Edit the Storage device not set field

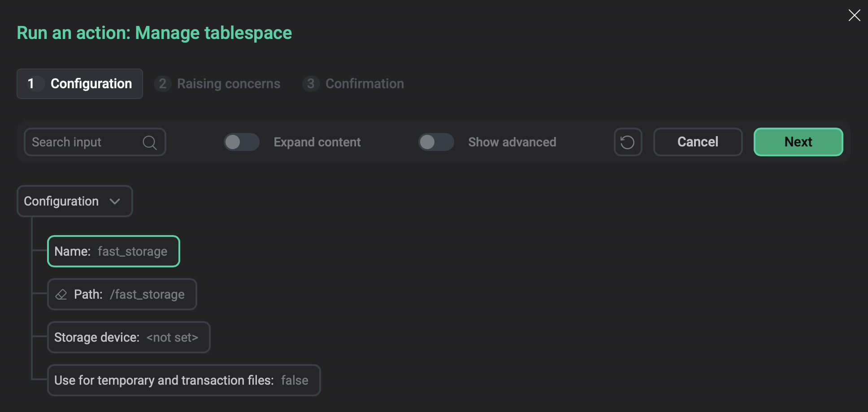pos(128,338)
